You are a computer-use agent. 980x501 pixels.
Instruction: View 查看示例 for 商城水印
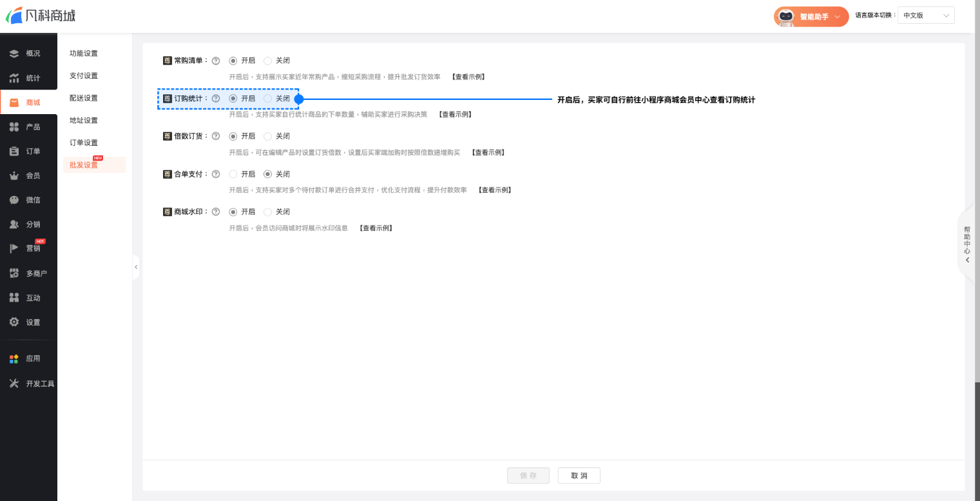tap(376, 228)
